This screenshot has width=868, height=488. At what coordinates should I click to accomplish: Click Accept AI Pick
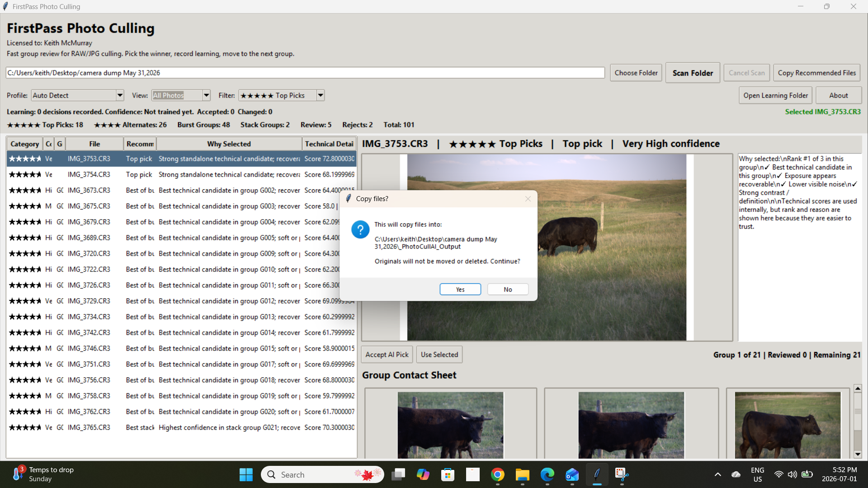[387, 355]
